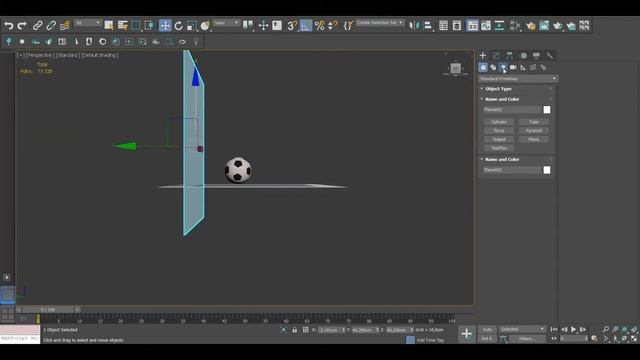The image size is (640, 360).
Task: Click the Redo arrow icon
Action: tap(22, 26)
